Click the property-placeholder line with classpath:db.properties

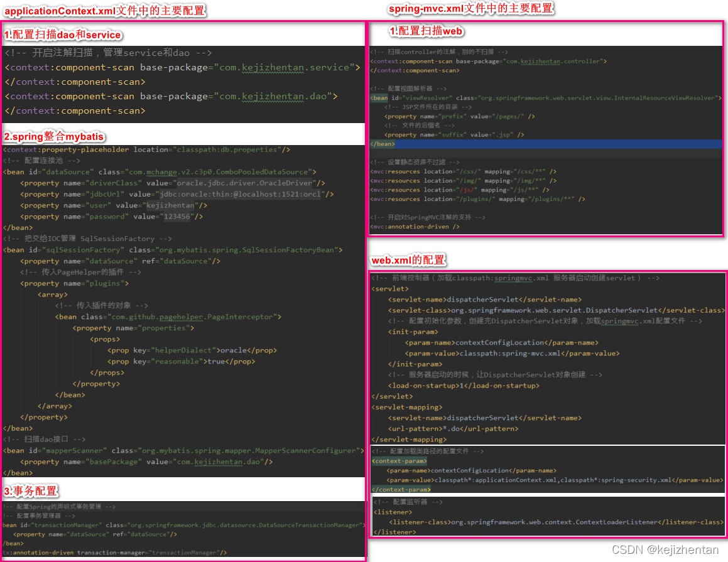click(x=147, y=149)
